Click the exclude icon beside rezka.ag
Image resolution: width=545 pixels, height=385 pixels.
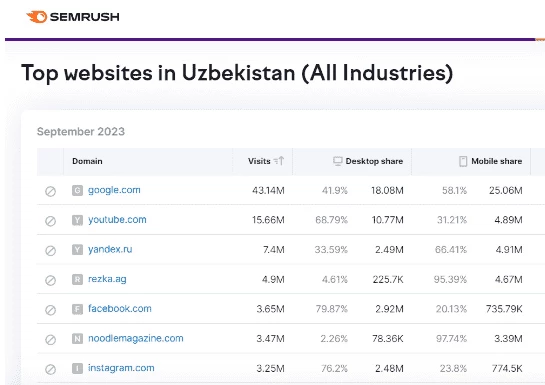coord(50,280)
